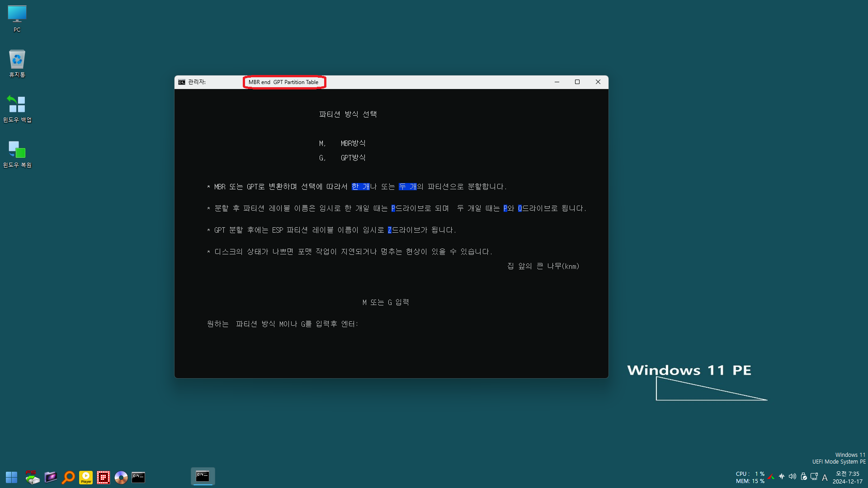Open the speaker volume tray icon
Screen dimensions: 868x488
(x=793, y=476)
